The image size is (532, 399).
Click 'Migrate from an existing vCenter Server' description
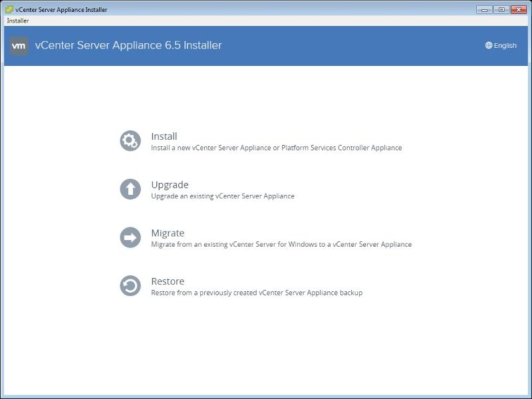(281, 244)
